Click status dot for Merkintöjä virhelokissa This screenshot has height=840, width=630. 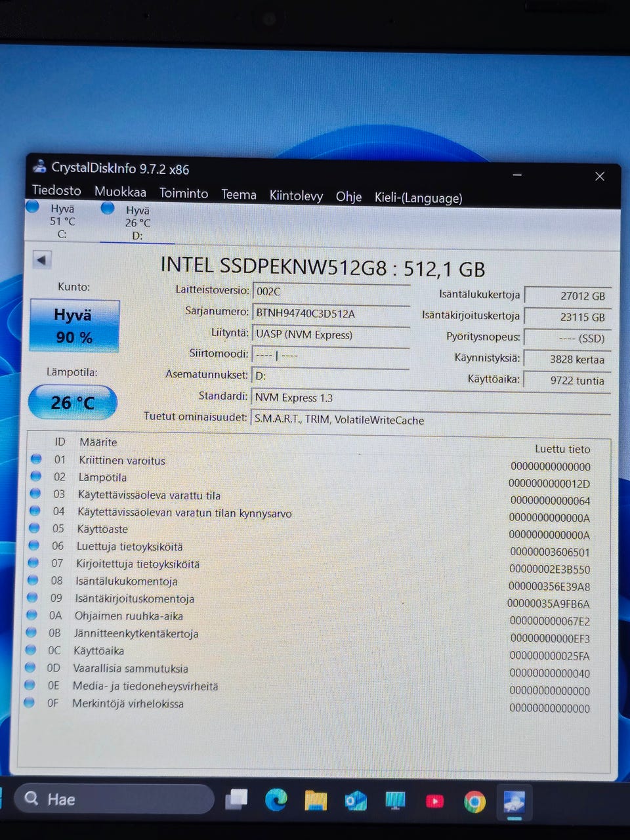[29, 702]
